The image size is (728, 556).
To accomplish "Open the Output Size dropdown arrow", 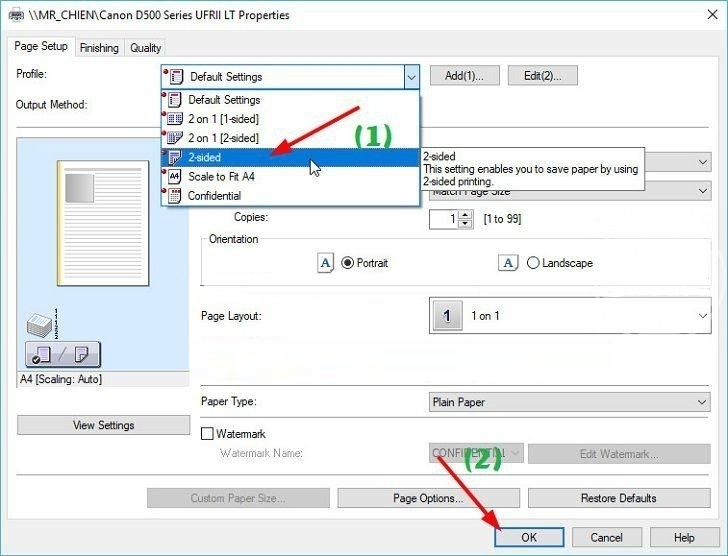I will (x=703, y=191).
